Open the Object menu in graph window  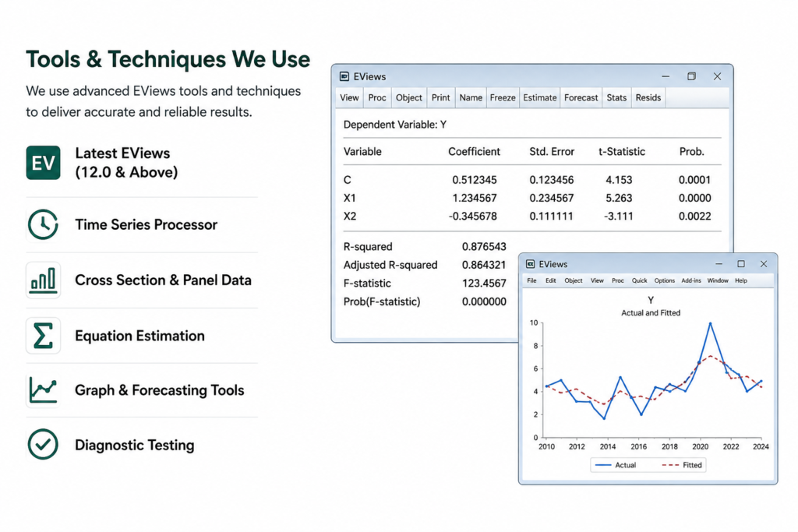pos(574,280)
